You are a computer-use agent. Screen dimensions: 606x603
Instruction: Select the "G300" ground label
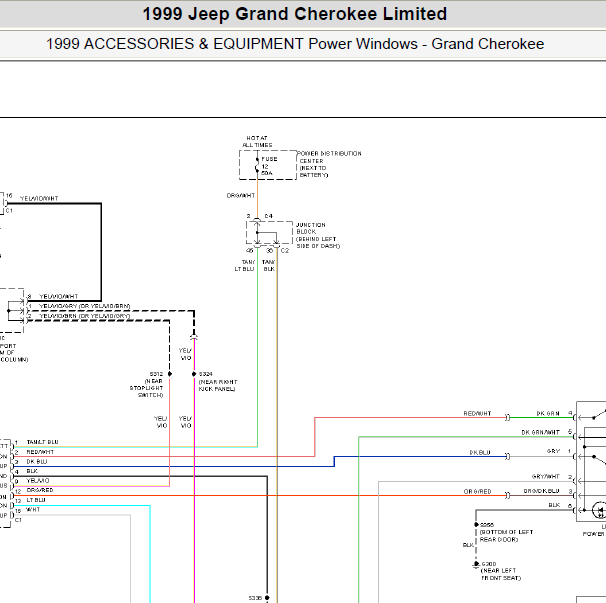pos(489,564)
